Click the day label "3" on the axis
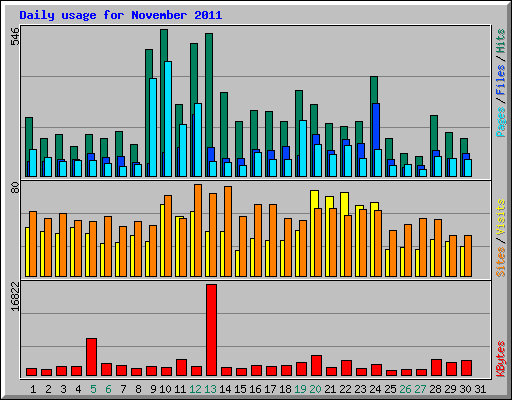Screen dimensions: 512x400 [x=63, y=389]
